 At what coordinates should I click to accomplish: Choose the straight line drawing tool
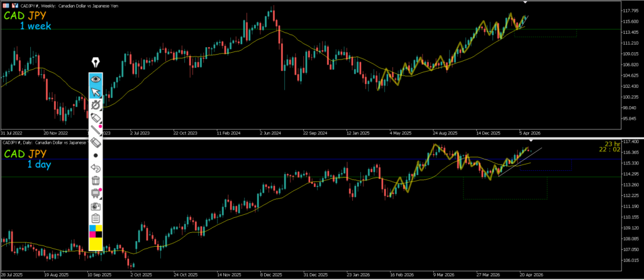[96, 130]
